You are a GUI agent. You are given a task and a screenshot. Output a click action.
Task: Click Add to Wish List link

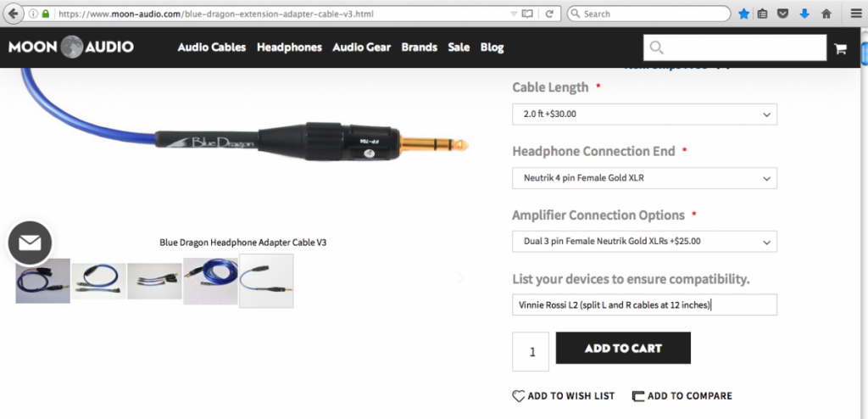[x=564, y=396]
